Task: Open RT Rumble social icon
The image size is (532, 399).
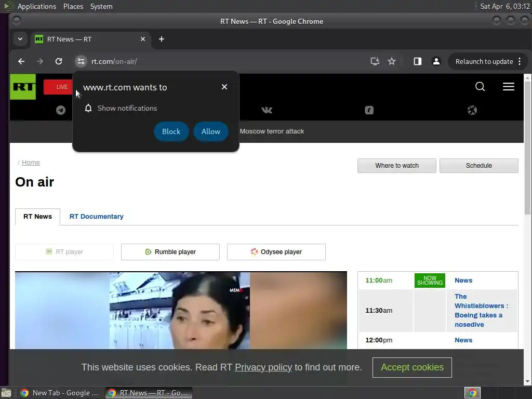Action: pyautogui.click(x=369, y=110)
